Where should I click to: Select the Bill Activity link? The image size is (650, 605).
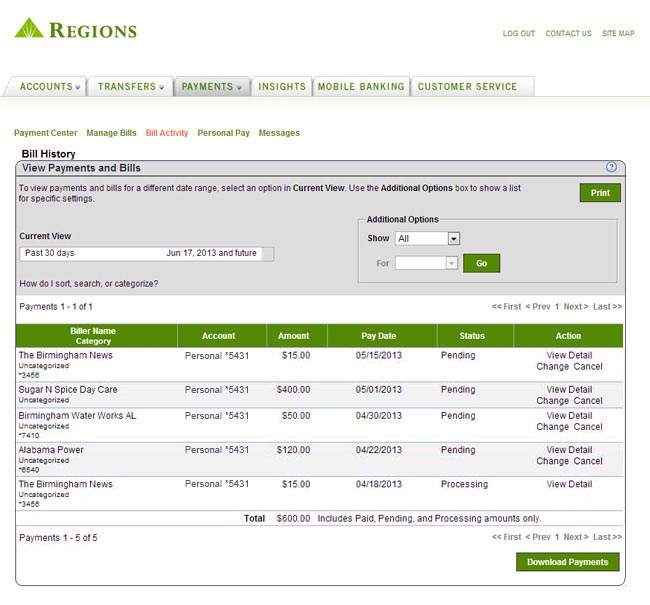point(167,133)
